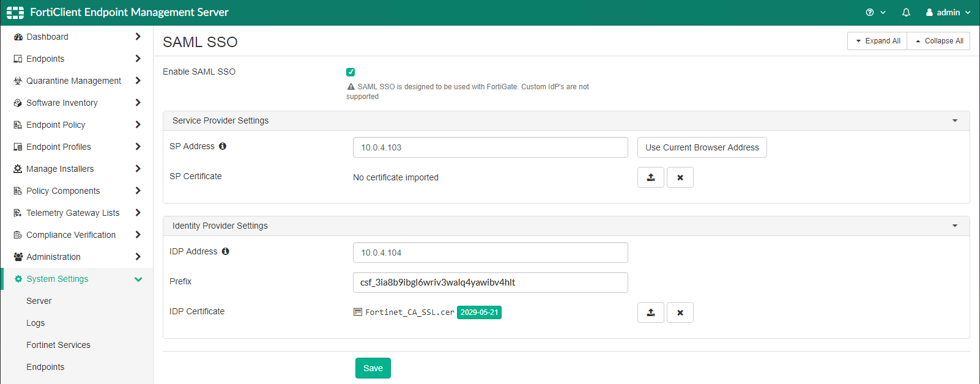Focus the Prefix input field

491,282
